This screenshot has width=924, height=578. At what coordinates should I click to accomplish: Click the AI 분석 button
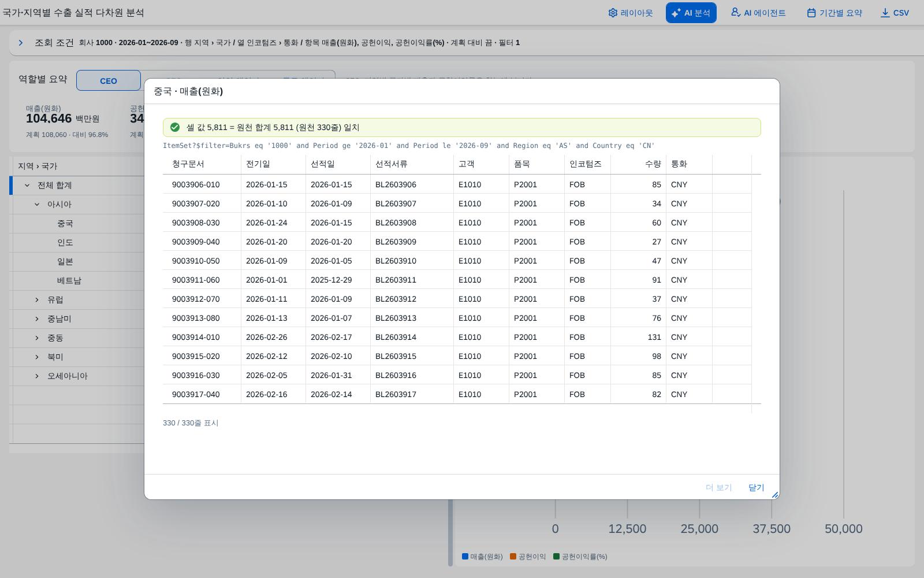point(691,13)
